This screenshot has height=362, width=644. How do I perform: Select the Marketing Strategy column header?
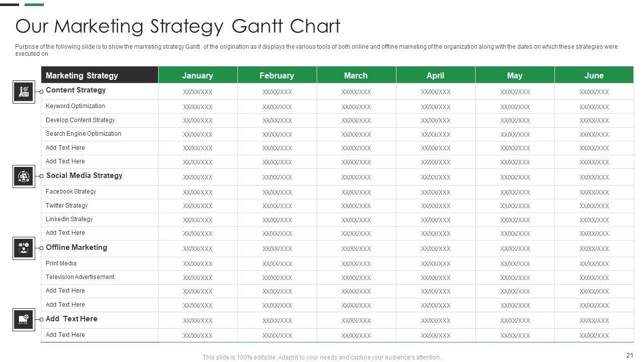click(82, 75)
